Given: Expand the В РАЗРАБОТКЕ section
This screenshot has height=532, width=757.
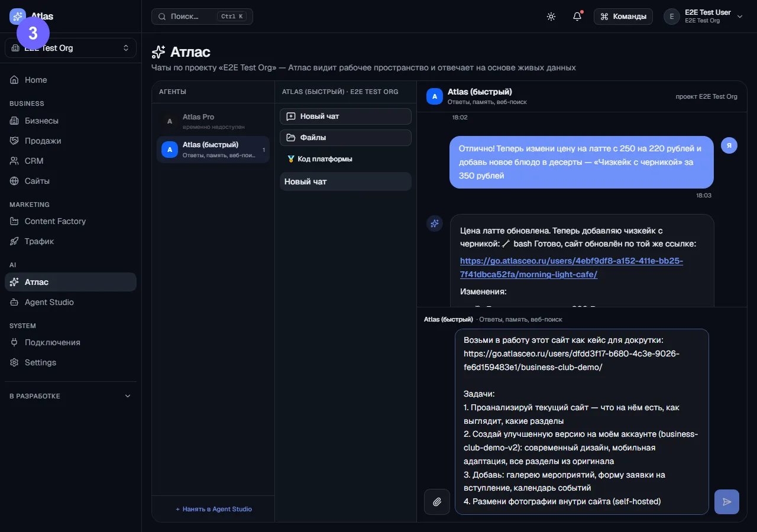Looking at the screenshot, I should click(70, 396).
